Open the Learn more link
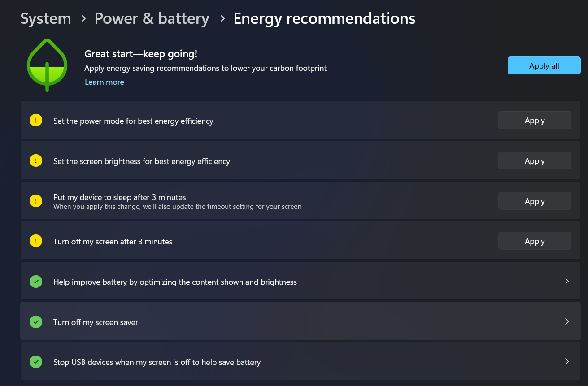This screenshot has width=588, height=386. point(105,82)
